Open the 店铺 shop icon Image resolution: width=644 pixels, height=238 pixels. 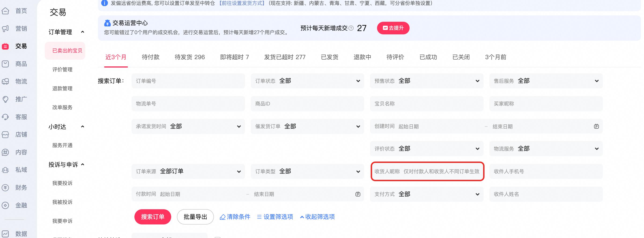coord(5,135)
